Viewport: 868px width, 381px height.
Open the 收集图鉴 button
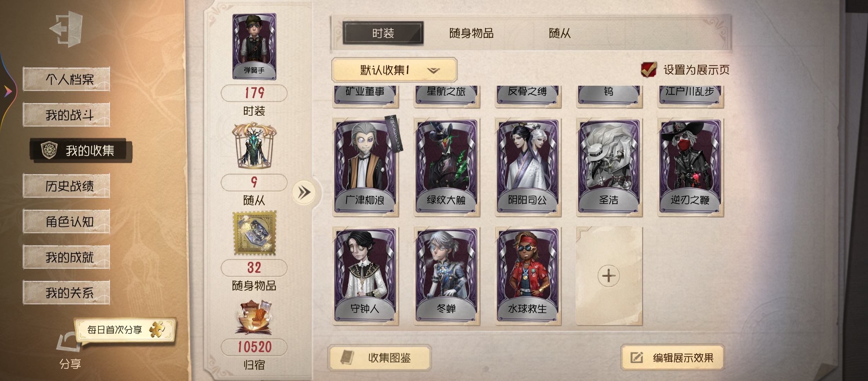[x=380, y=358]
